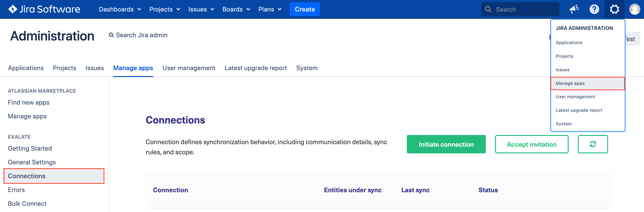Choose Applications in Jira Administration menu
Image resolution: width=644 pixels, height=212 pixels.
tap(588, 43)
